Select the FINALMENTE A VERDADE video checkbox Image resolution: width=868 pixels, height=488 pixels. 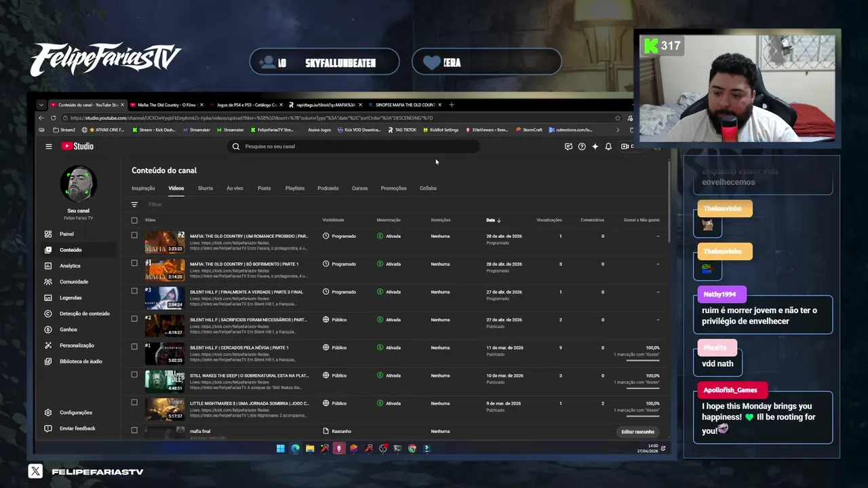pyautogui.click(x=134, y=291)
